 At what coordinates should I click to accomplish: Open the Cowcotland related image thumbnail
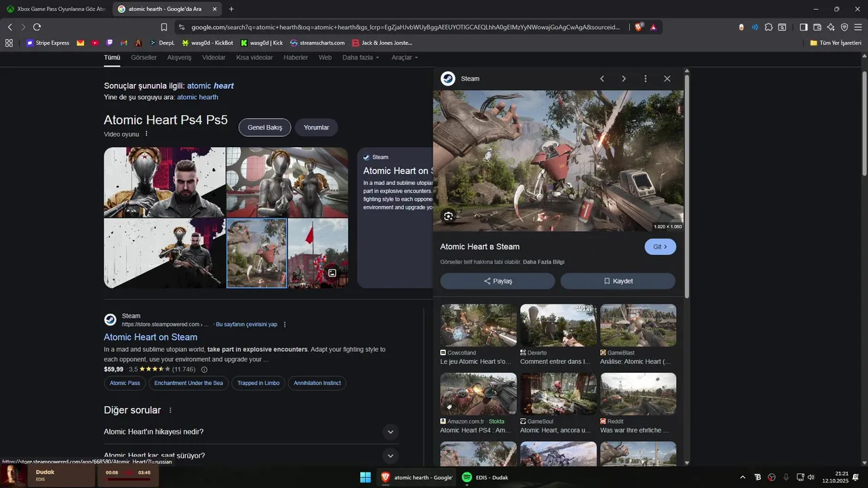click(478, 325)
